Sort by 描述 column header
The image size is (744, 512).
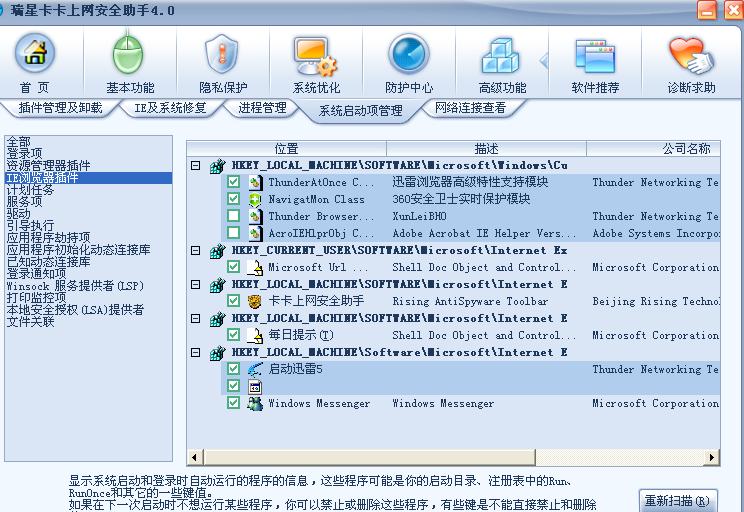tap(486, 149)
